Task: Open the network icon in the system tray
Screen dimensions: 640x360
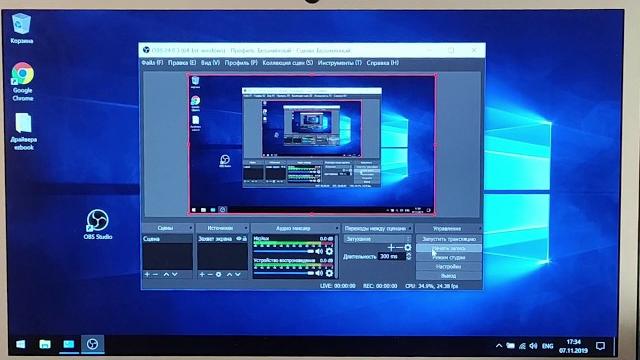Action: [522, 346]
